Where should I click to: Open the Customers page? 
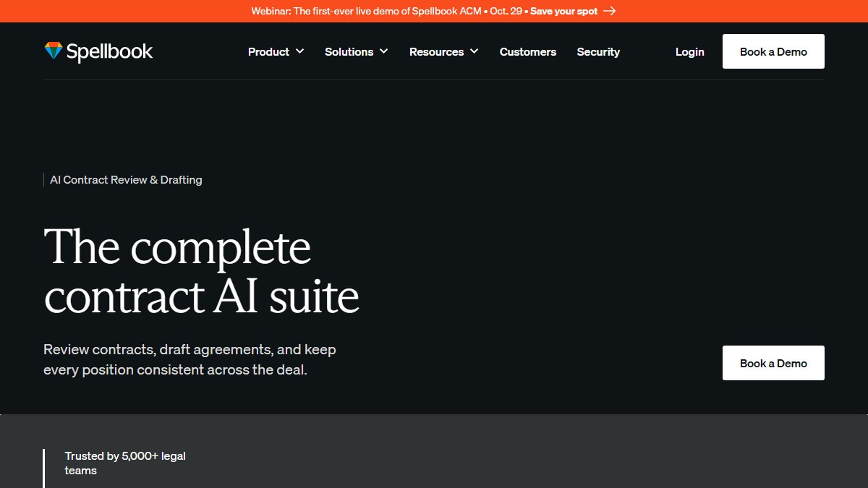528,51
